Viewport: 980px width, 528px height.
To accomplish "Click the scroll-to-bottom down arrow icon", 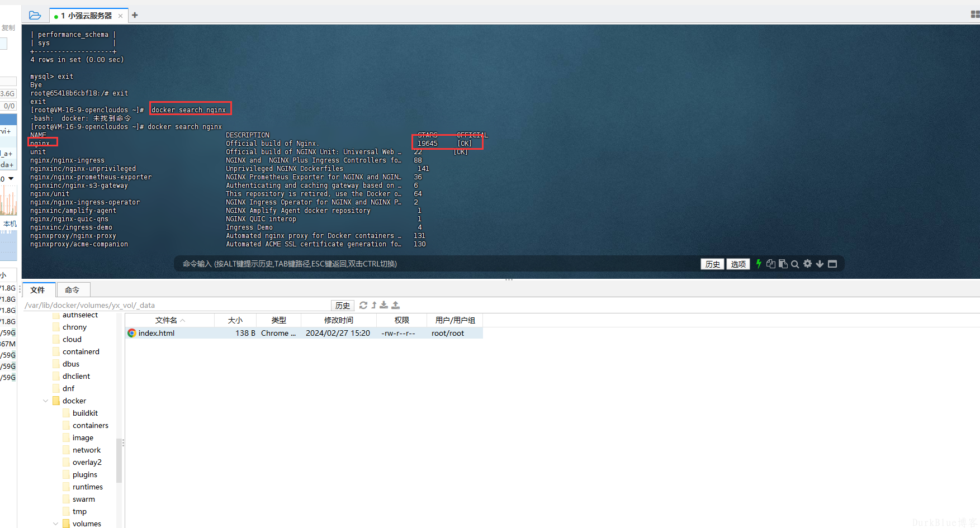I will coord(820,264).
